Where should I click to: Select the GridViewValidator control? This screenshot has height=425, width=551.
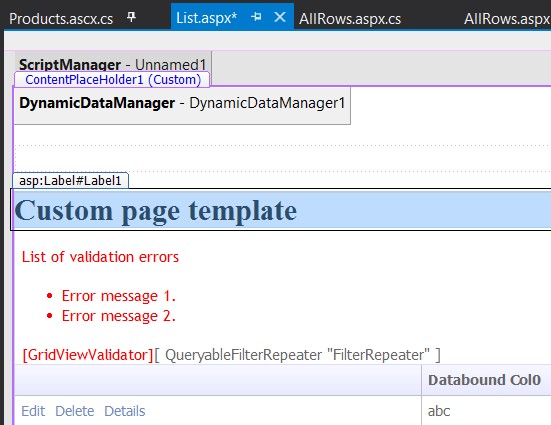tap(88, 355)
